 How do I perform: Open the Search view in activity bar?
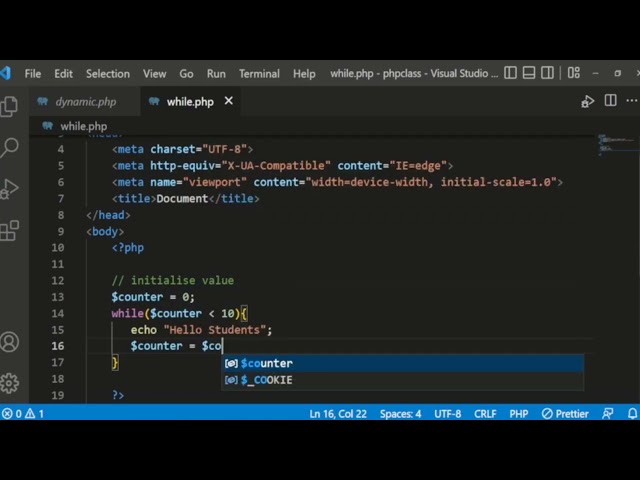click(9, 147)
